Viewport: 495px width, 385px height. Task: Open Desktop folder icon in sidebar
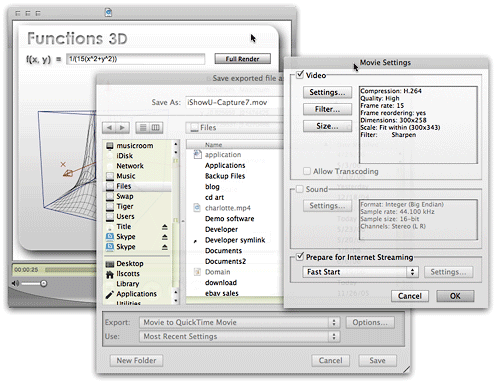[110, 264]
